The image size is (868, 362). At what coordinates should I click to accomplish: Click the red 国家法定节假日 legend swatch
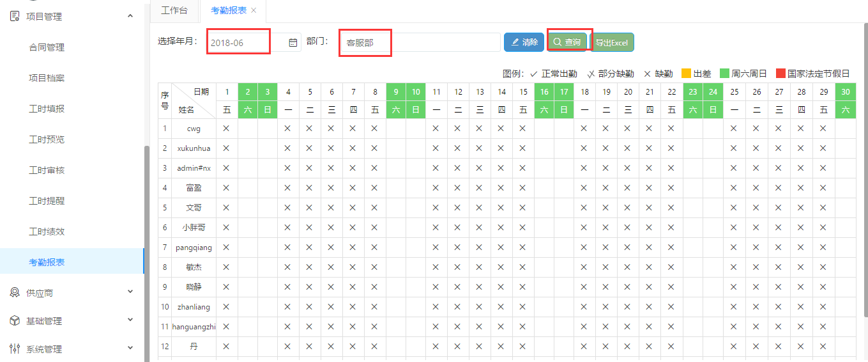[780, 74]
